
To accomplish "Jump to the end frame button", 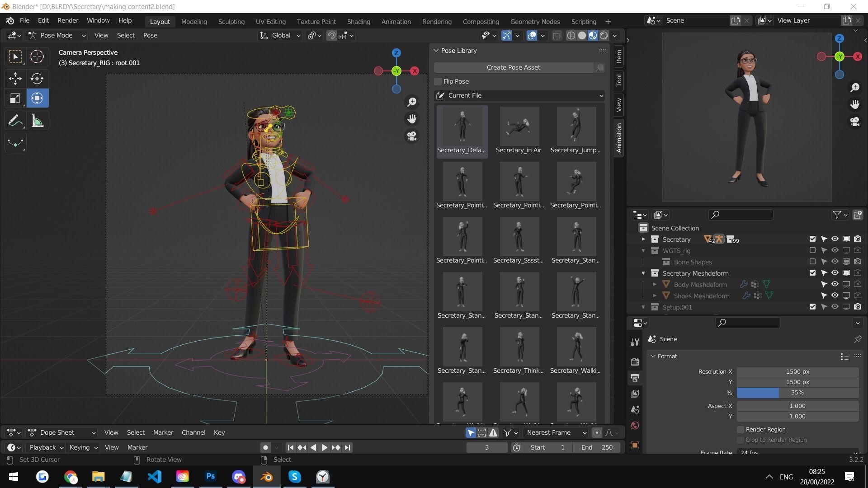I will coord(347,447).
